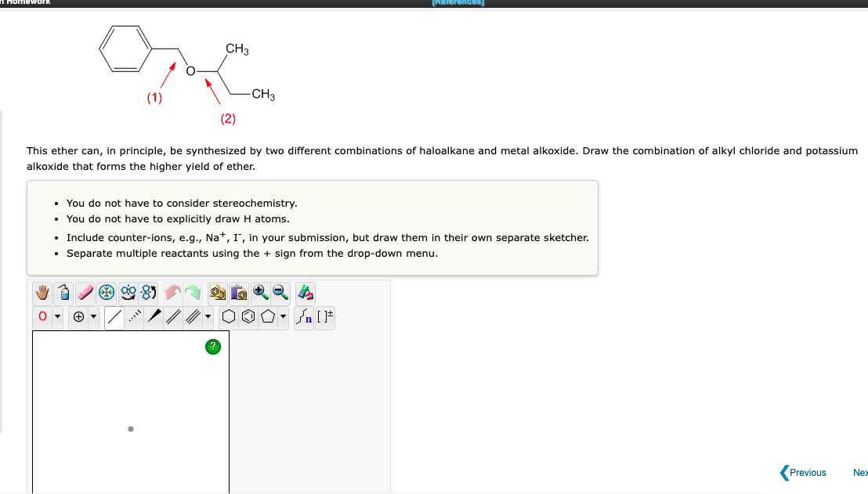
Task: Open the bond types dropdown arrow
Action: [208, 317]
